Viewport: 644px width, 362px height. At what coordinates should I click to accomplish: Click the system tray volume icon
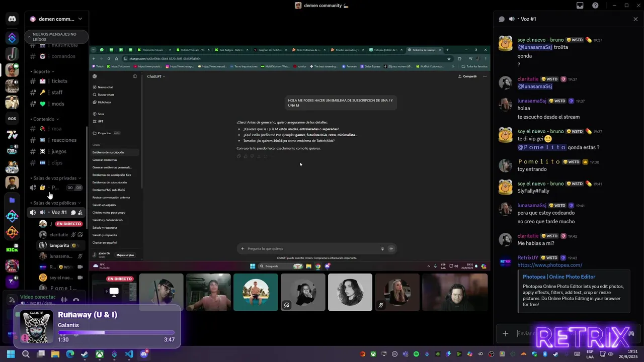[x=610, y=354]
